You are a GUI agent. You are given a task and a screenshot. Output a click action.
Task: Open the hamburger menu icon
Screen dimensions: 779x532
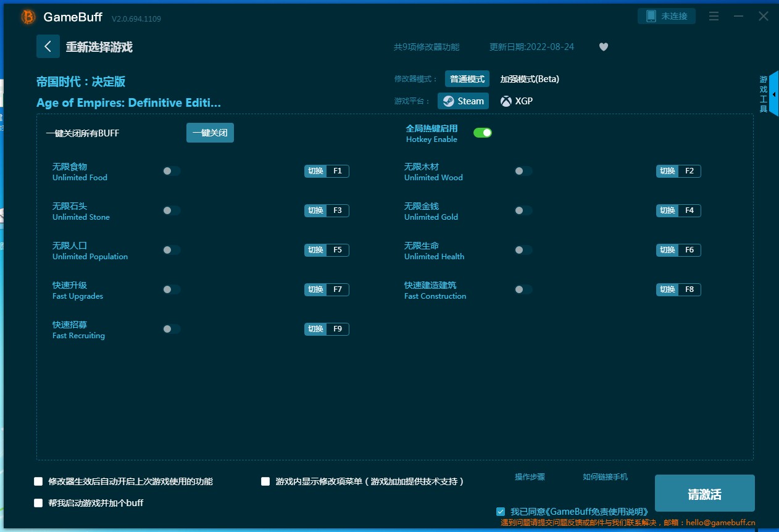[714, 17]
